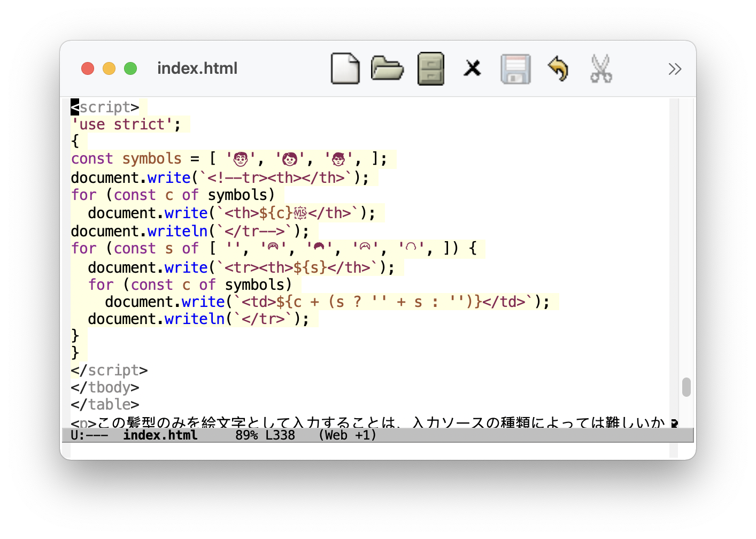Save the buffer with the floppy disk icon
The height and width of the screenshot is (539, 756).
tap(515, 69)
